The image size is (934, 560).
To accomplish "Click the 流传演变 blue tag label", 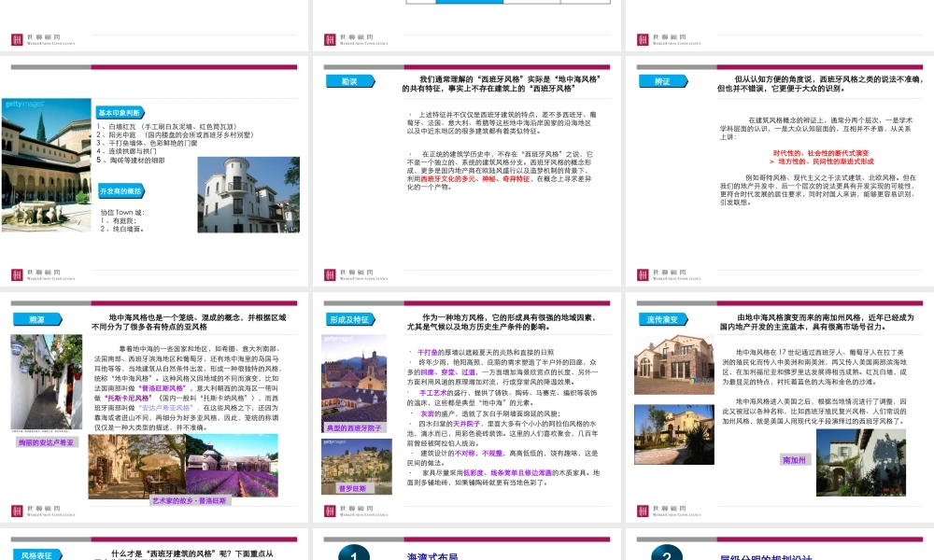I will pos(661,319).
